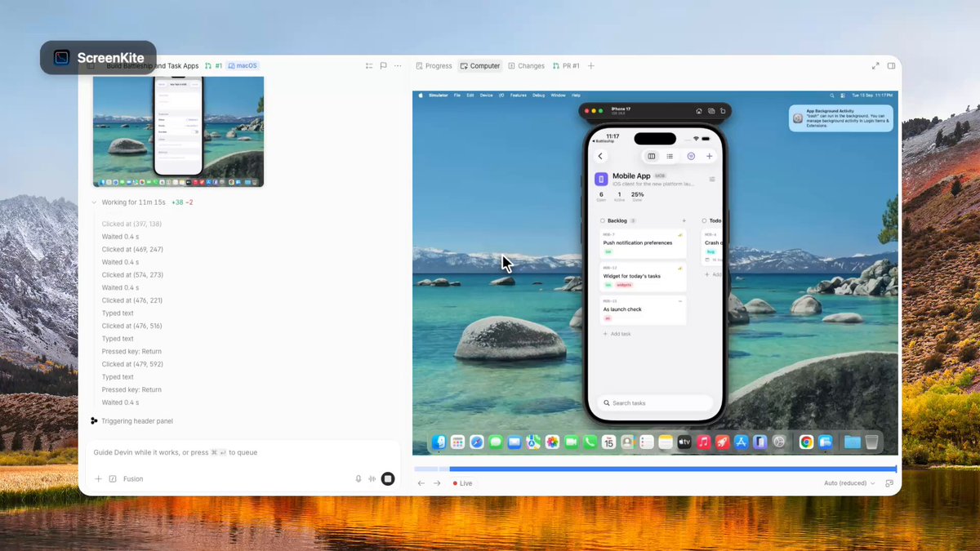Open the more options ellipsis in header
Screen dimensions: 980x551
tap(398, 66)
